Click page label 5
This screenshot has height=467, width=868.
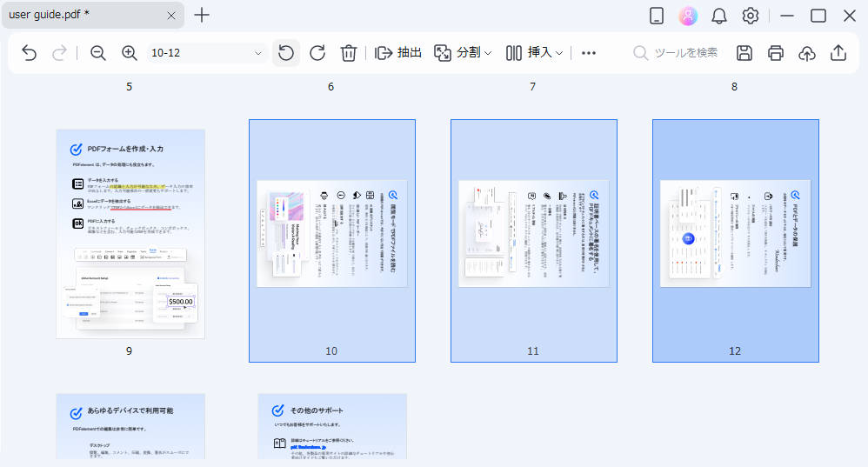click(129, 87)
